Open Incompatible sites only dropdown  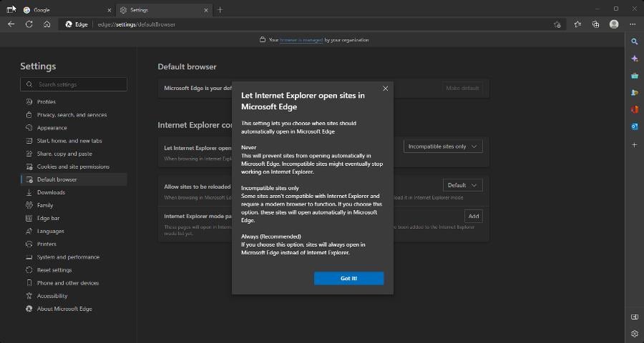pyautogui.click(x=443, y=146)
